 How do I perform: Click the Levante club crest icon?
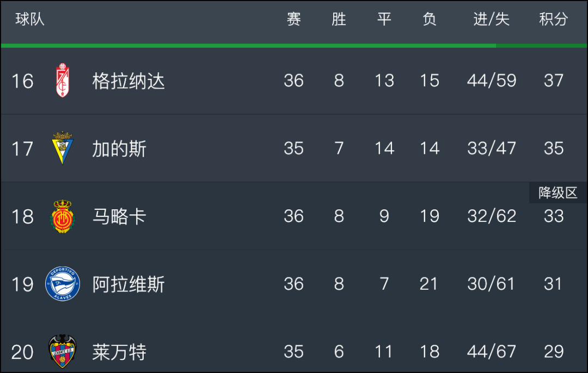click(x=62, y=351)
